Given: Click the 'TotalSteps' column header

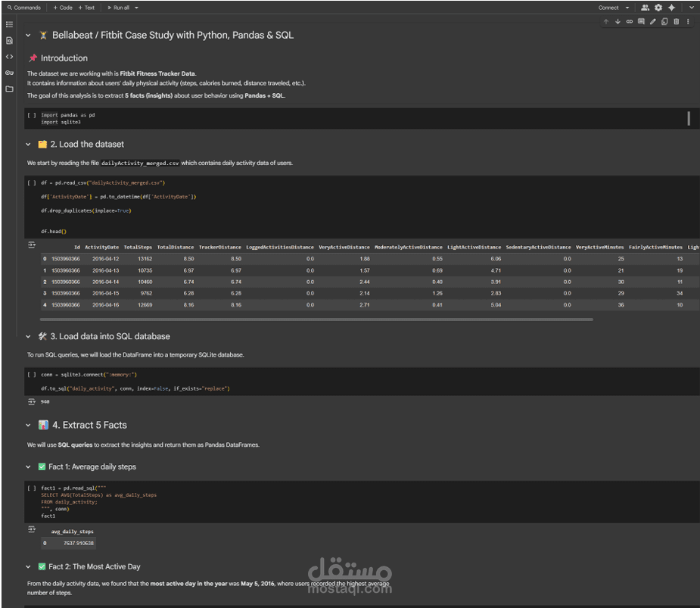Looking at the screenshot, I should tap(138, 247).
